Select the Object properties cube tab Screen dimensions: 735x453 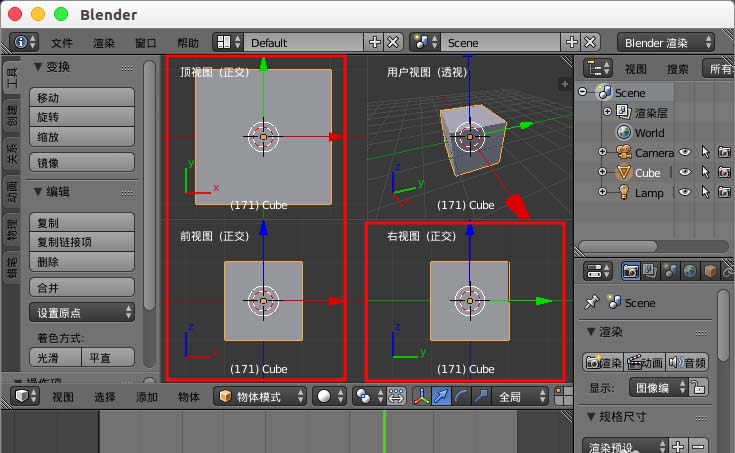[x=710, y=271]
